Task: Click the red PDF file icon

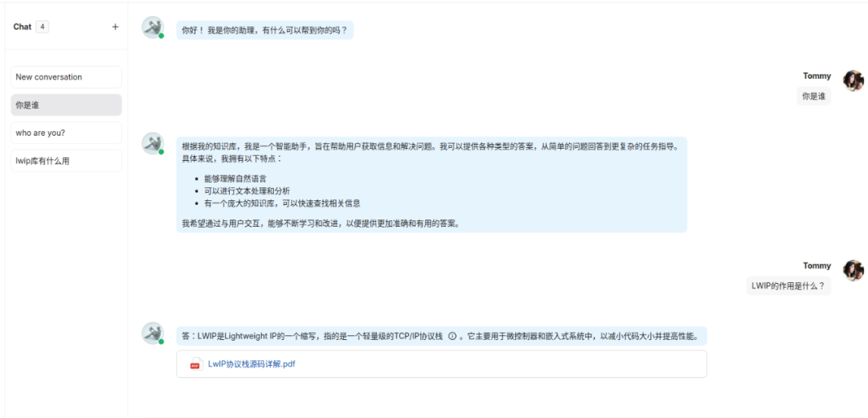Action: [x=194, y=364]
